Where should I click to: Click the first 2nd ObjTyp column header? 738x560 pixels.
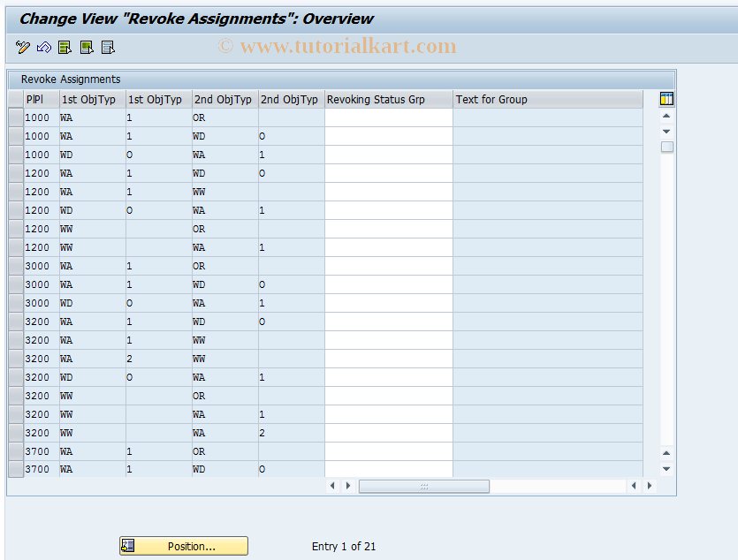point(225,99)
